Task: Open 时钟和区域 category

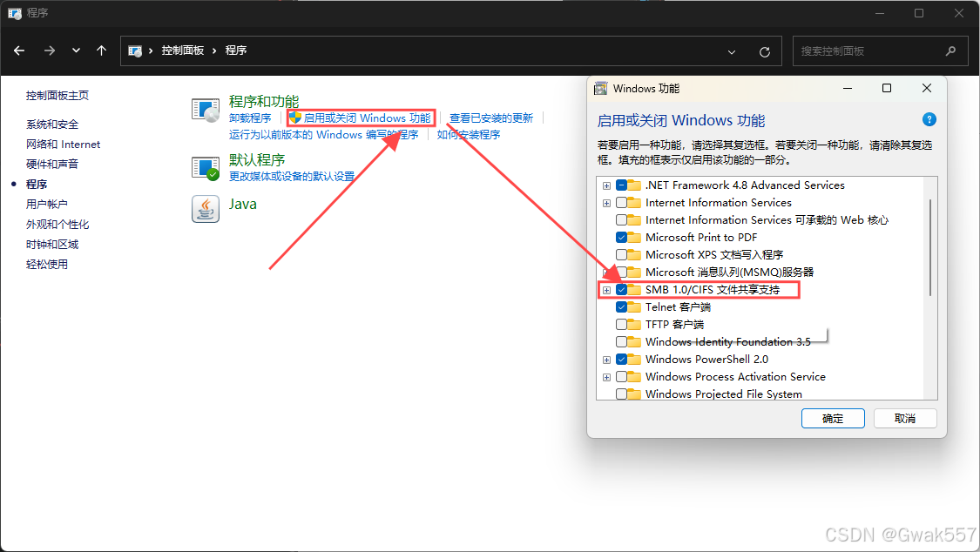Action: pos(52,244)
